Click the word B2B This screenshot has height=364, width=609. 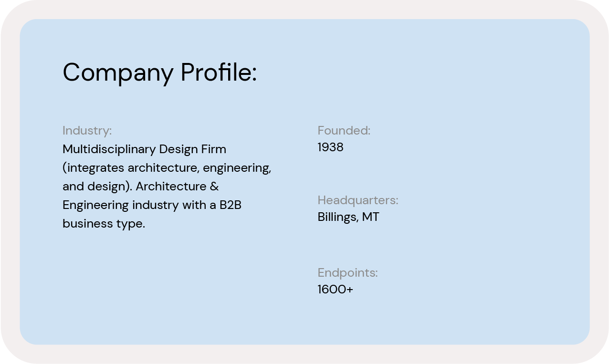[230, 205]
